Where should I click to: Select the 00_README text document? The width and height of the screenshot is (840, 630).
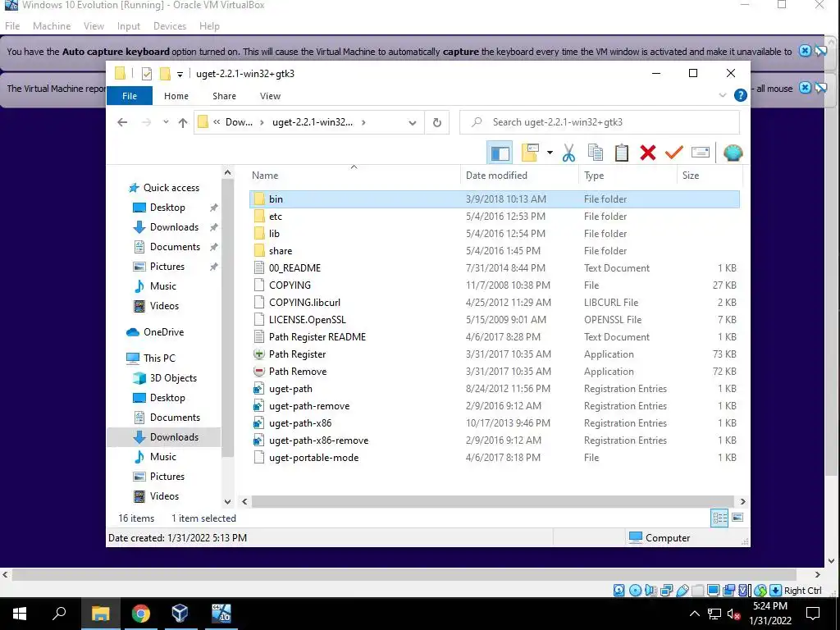point(495,268)
